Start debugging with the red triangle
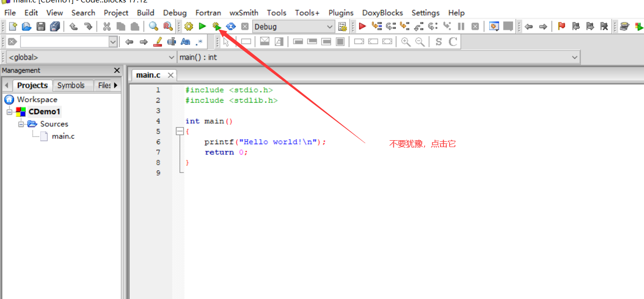 click(362, 26)
